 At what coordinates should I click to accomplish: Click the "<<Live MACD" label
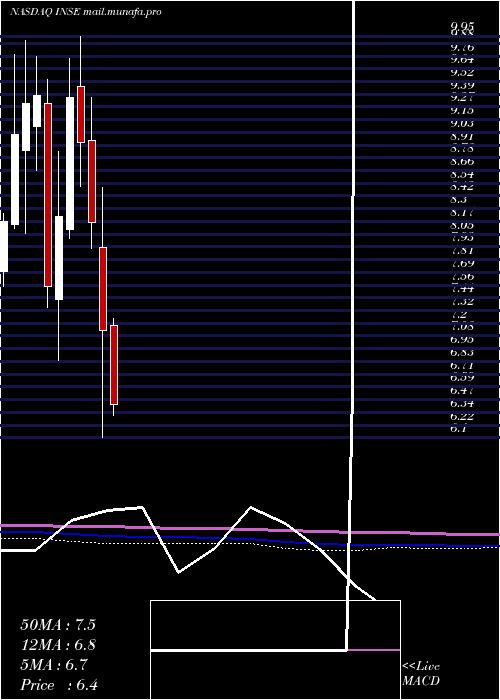tap(421, 674)
